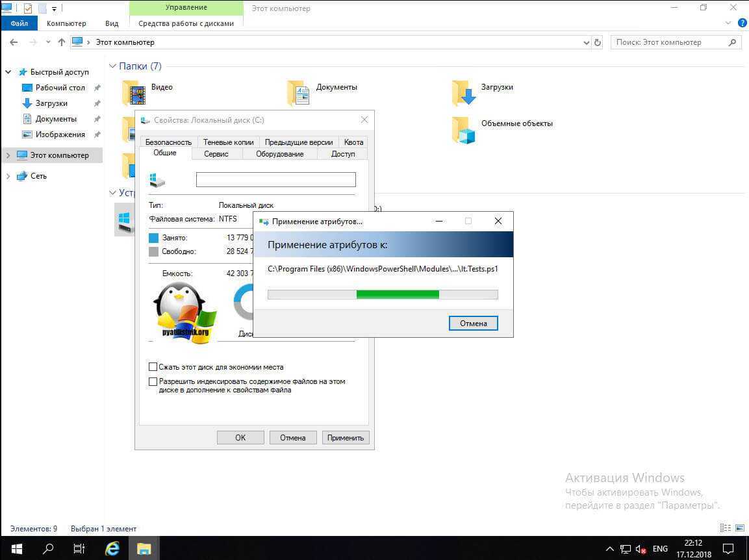Select Изображения in the sidebar
The height and width of the screenshot is (560, 749).
coord(60,134)
